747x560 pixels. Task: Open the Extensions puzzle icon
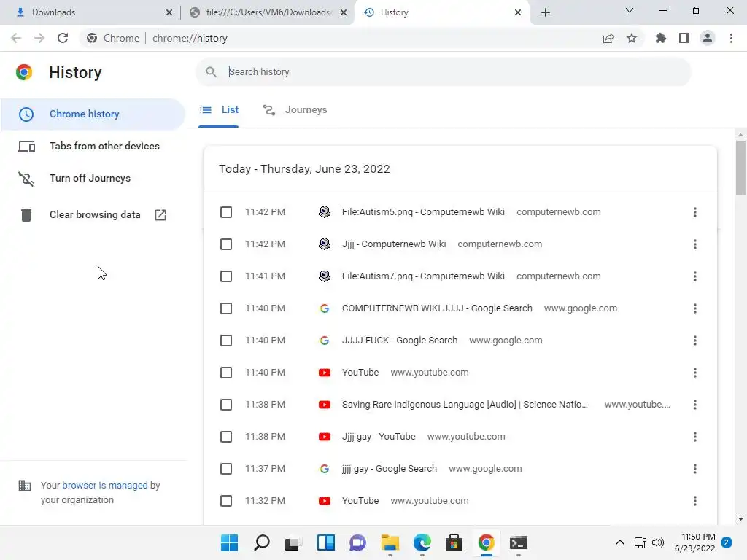pos(661,38)
